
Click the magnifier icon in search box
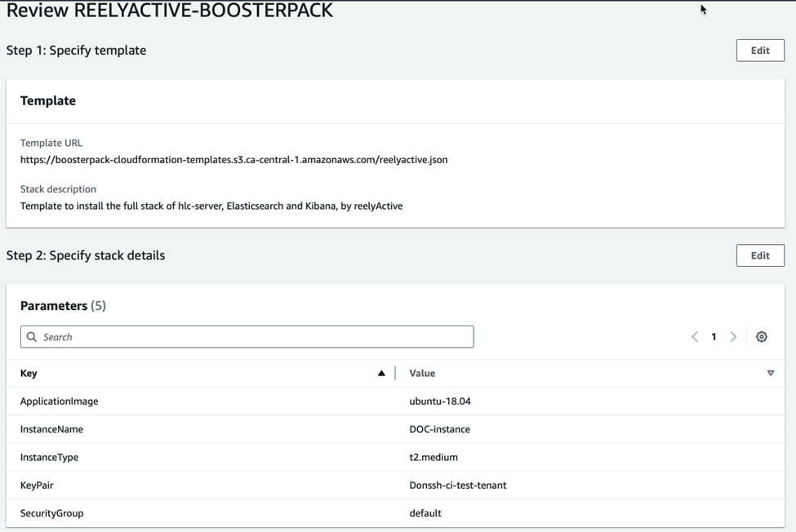tap(32, 337)
